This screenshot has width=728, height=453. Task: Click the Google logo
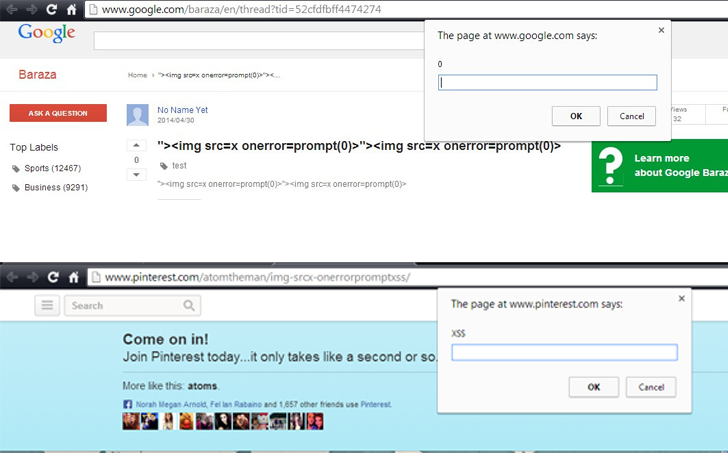(x=46, y=33)
